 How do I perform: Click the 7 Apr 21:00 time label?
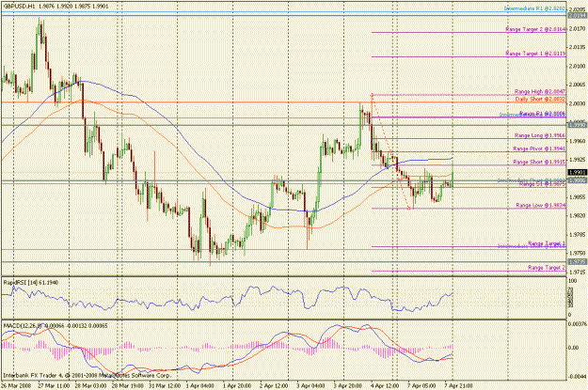point(458,385)
